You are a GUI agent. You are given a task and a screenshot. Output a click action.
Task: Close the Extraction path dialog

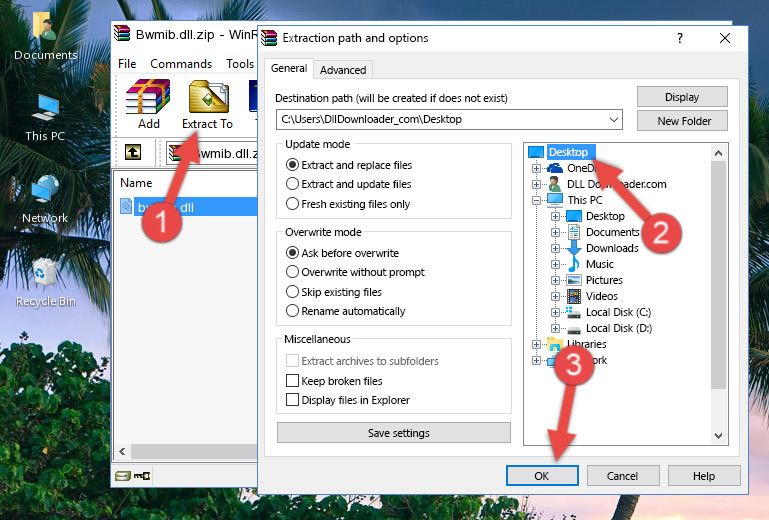[x=725, y=38]
